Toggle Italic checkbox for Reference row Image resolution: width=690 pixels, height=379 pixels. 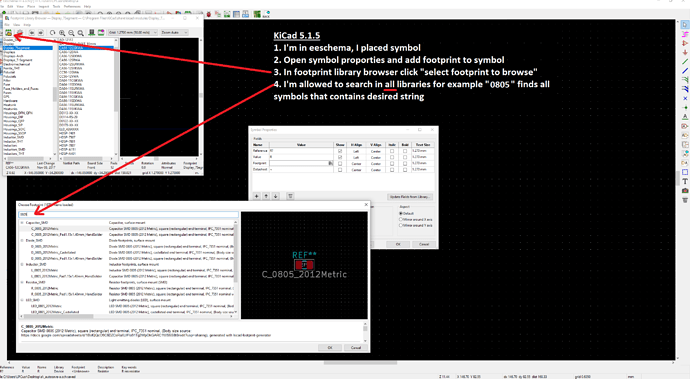coord(392,151)
